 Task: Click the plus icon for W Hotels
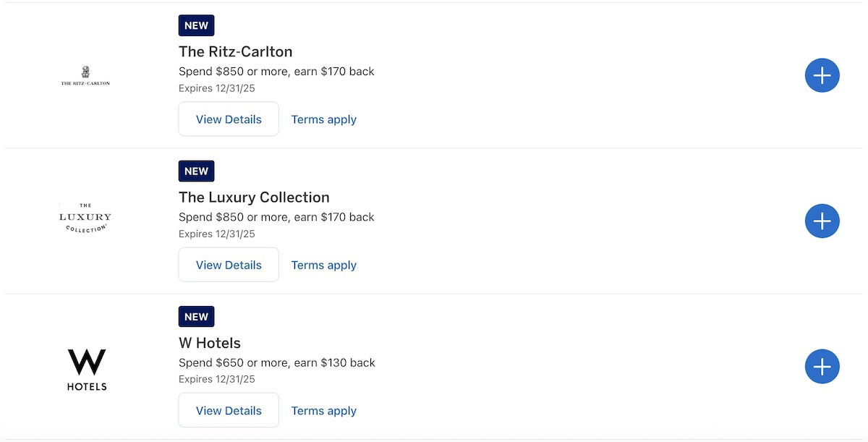[822, 367]
